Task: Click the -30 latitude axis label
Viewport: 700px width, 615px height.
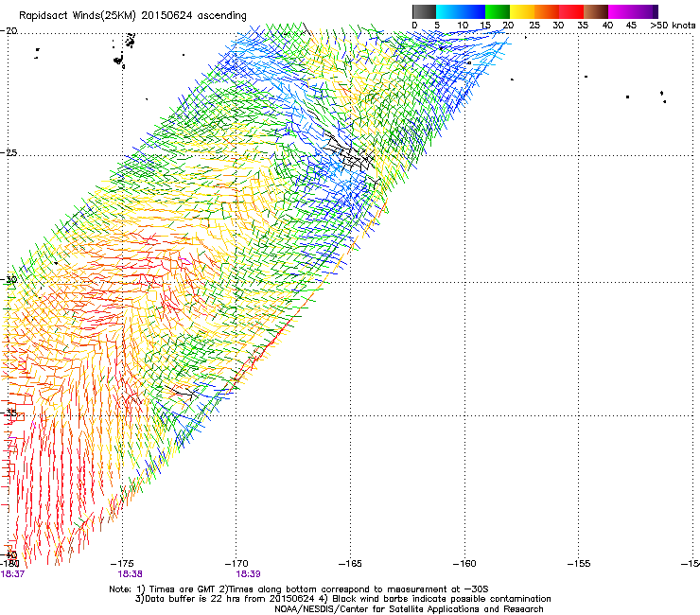Action: click(9, 279)
